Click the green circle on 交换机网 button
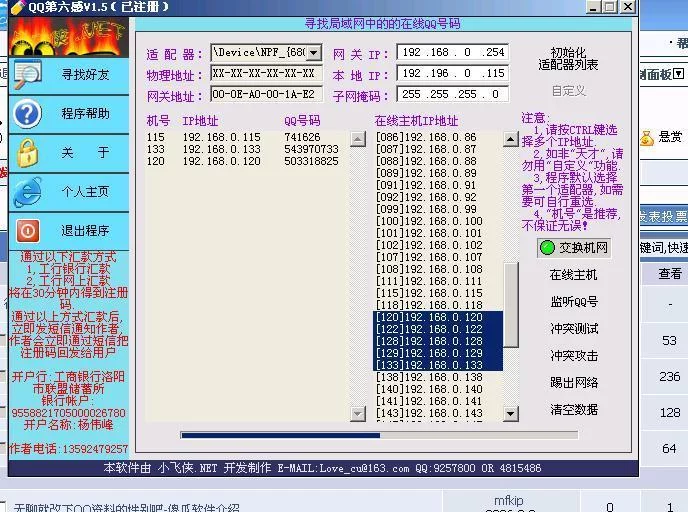The width and height of the screenshot is (688, 512). (547, 248)
